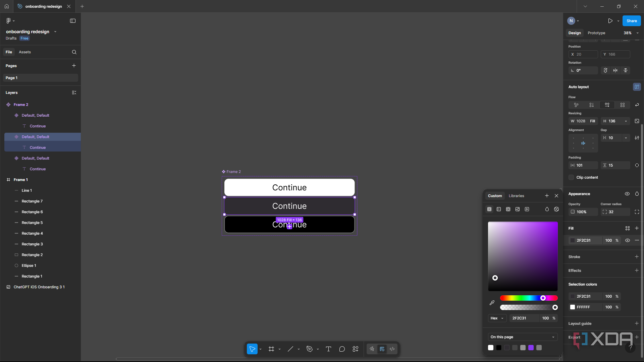This screenshot has width=644, height=362.
Task: Choose the purple swatch in page colors
Action: point(531,348)
